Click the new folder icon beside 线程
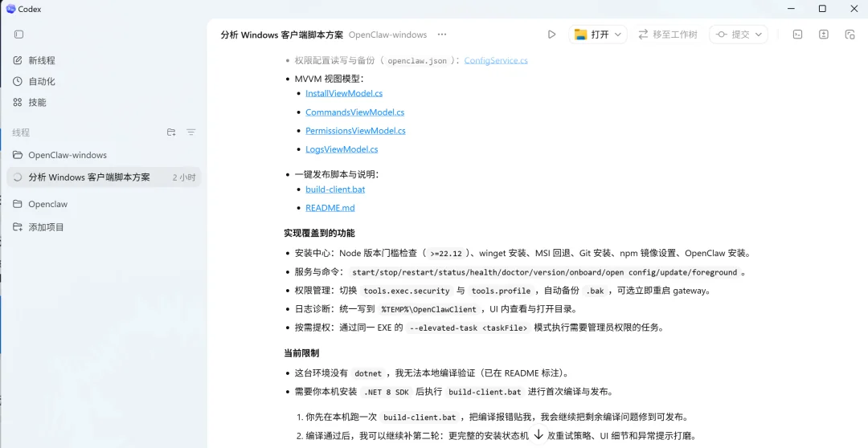 click(x=171, y=132)
